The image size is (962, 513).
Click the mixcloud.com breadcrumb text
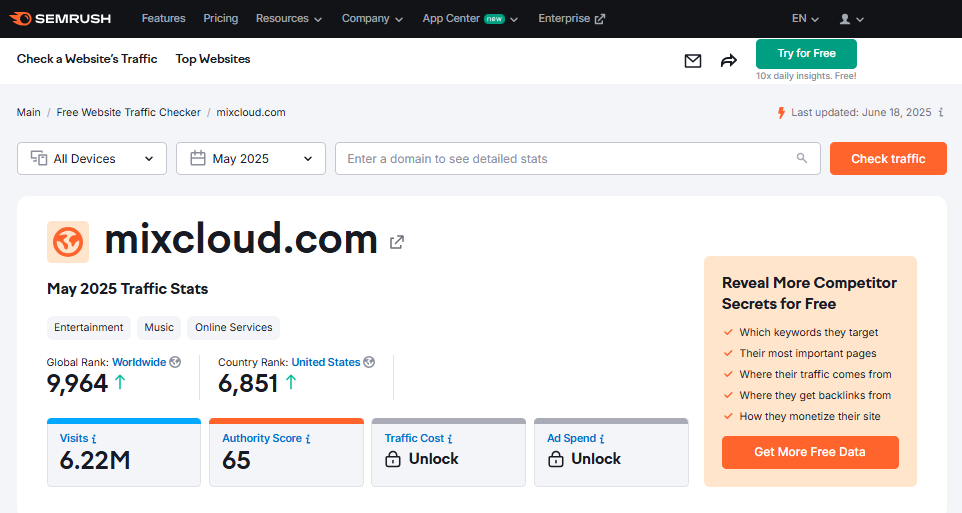tap(251, 112)
